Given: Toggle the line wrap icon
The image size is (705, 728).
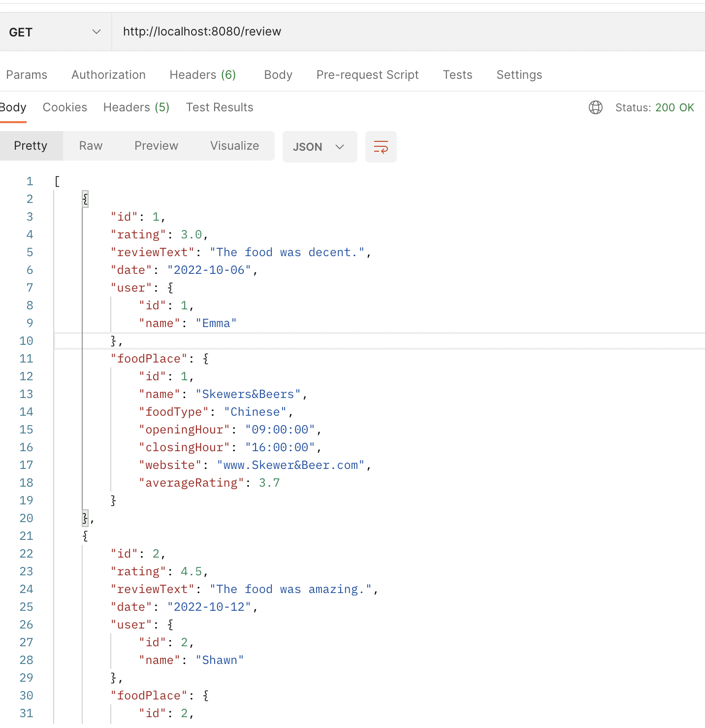Looking at the screenshot, I should 381,147.
